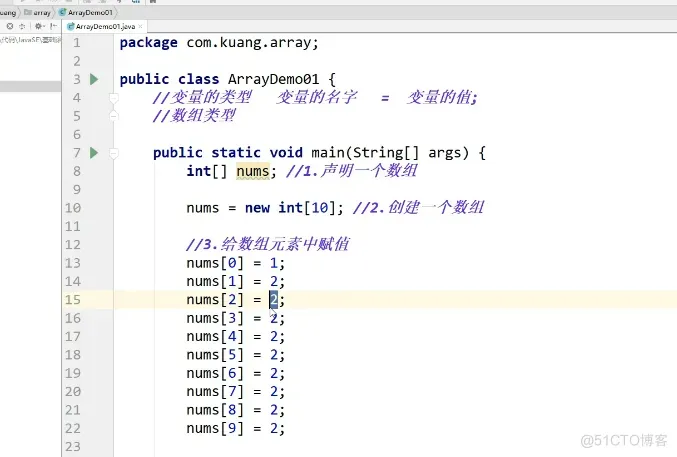Hide the project tool window
Viewport: 677px width, 457px height.
click(x=53, y=26)
